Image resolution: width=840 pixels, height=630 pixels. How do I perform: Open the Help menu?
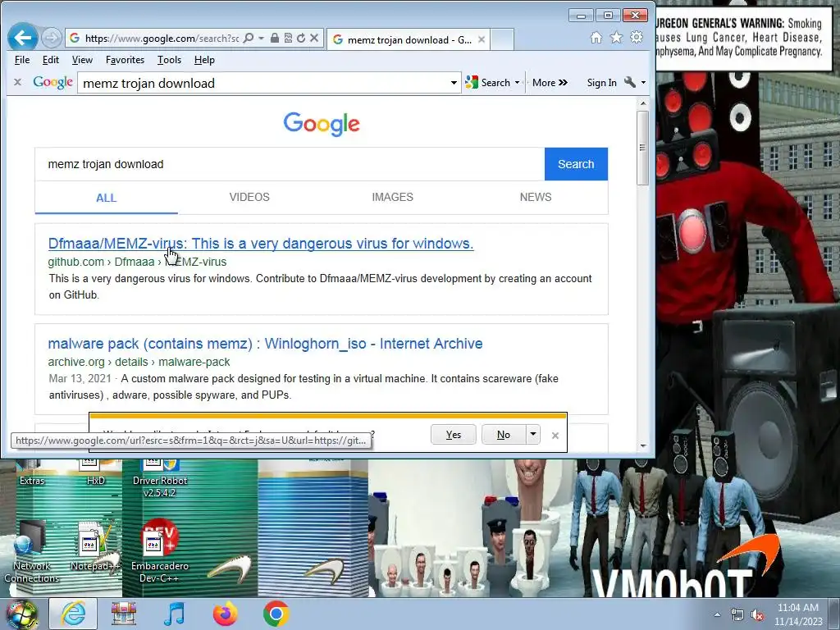204,60
